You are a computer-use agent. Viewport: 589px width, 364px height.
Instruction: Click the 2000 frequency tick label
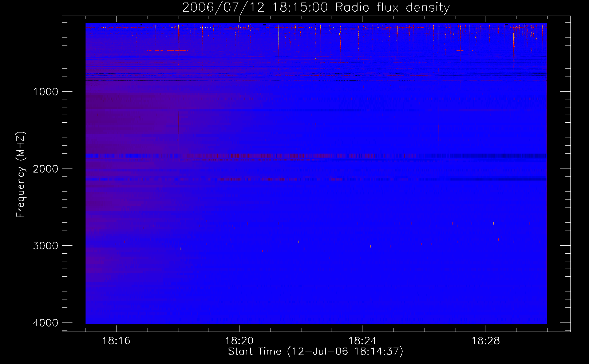pyautogui.click(x=46, y=169)
